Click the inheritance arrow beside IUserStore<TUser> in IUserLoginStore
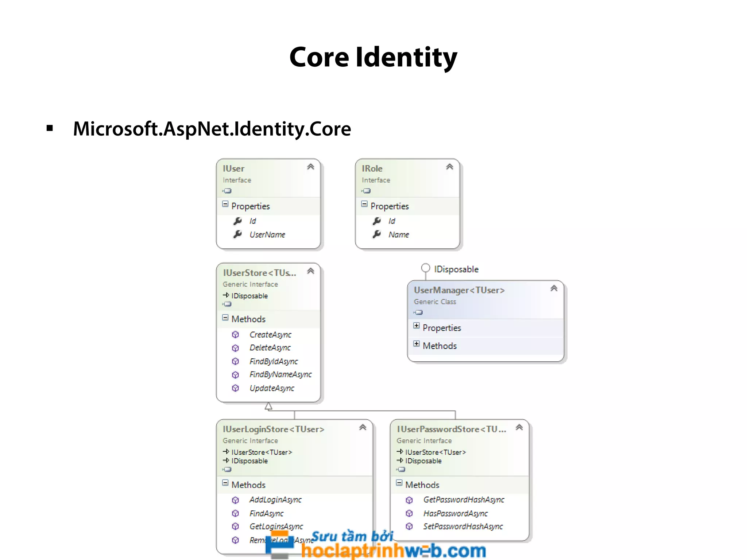 (x=226, y=452)
